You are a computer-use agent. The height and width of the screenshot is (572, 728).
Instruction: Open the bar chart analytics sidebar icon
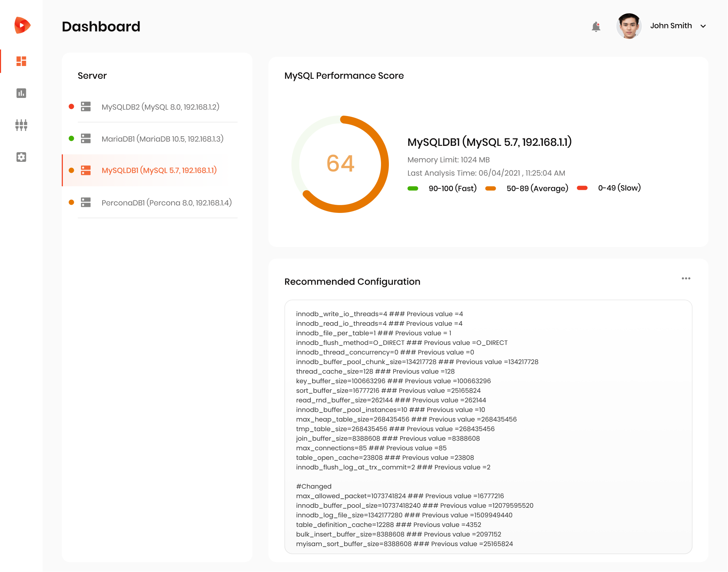21,93
